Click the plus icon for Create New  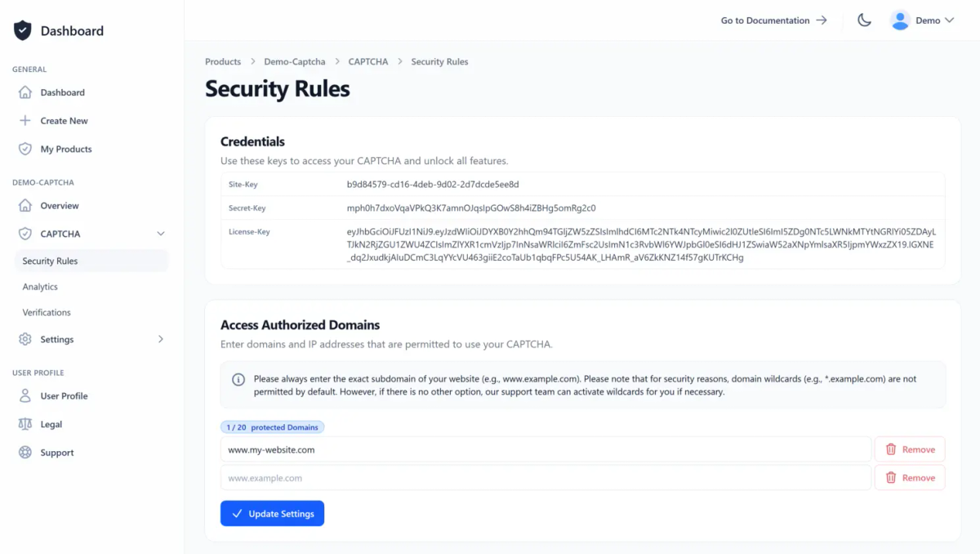click(x=25, y=121)
